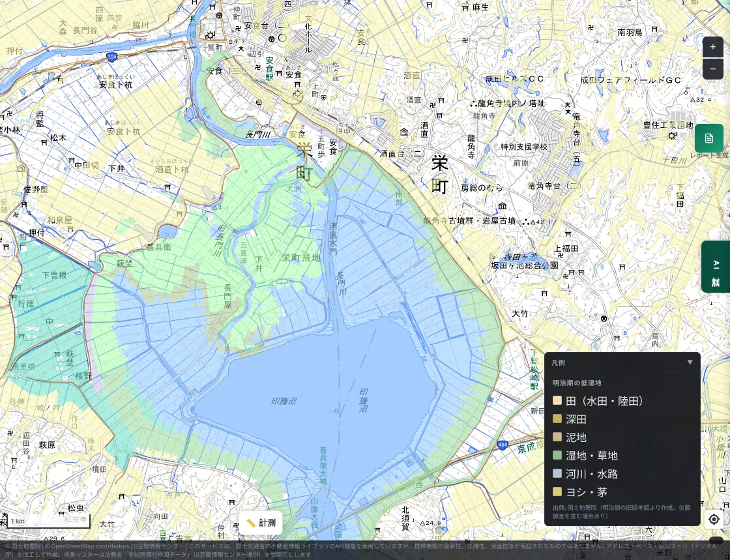Click the 深田 legend color swatch

pos(557,419)
